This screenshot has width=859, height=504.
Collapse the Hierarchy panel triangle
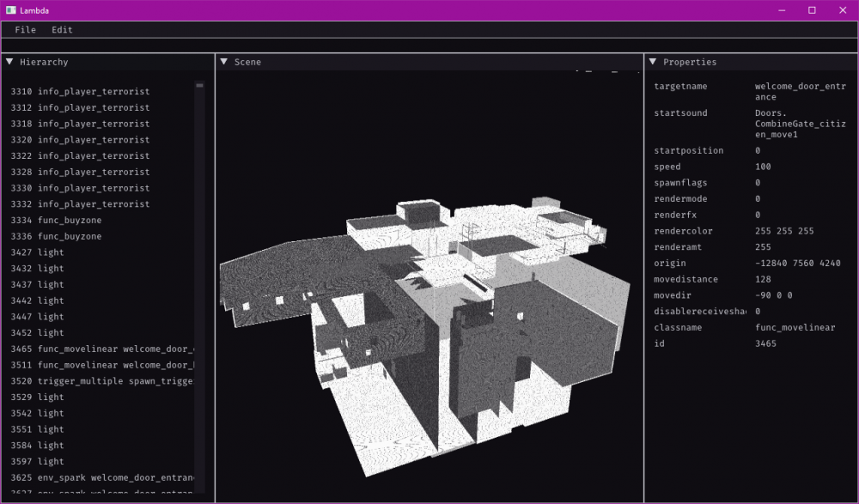click(x=9, y=62)
